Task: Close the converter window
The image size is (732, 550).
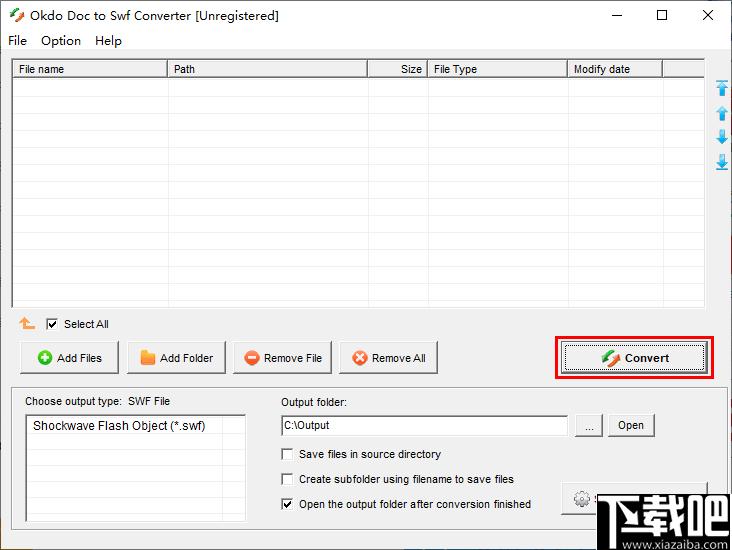Action: [708, 15]
